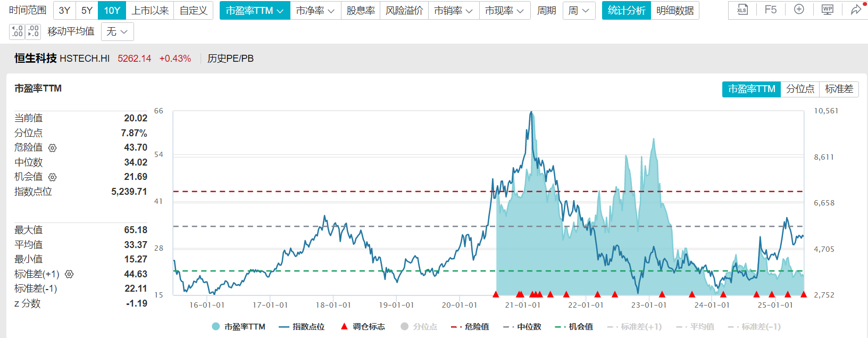This screenshot has width=868, height=338.
Task: Open the 周期 dropdown showing 周
Action: coord(579,11)
